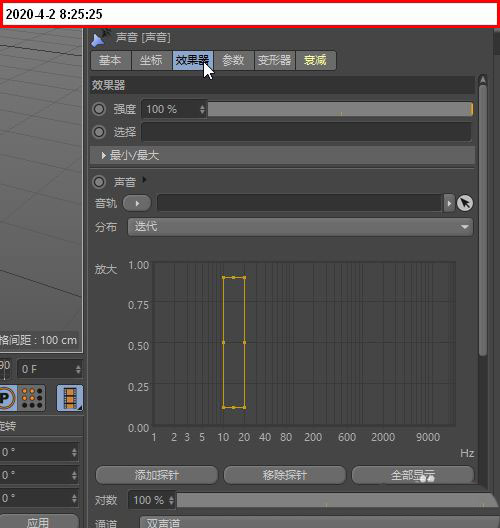
Task: Toggle the 强度 animation dot
Action: (99, 109)
